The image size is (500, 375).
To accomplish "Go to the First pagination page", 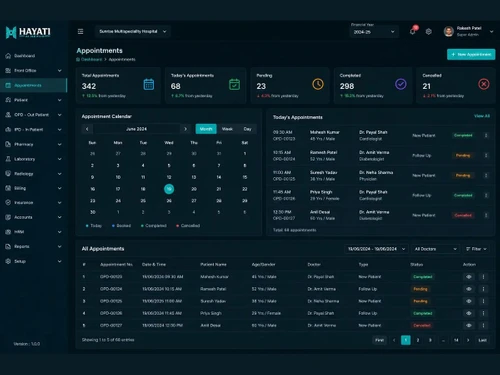I will pos(379,340).
